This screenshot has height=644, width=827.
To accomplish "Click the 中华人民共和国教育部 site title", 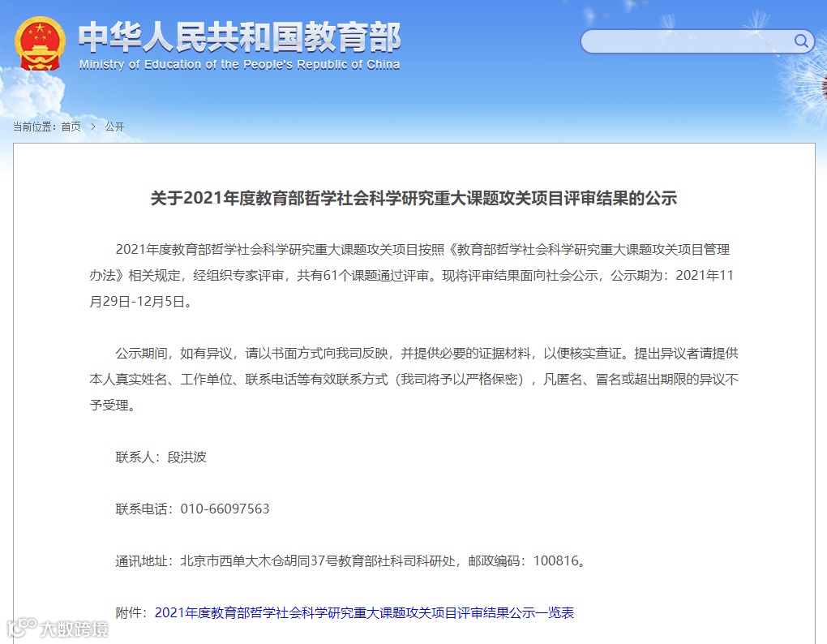I will point(239,37).
